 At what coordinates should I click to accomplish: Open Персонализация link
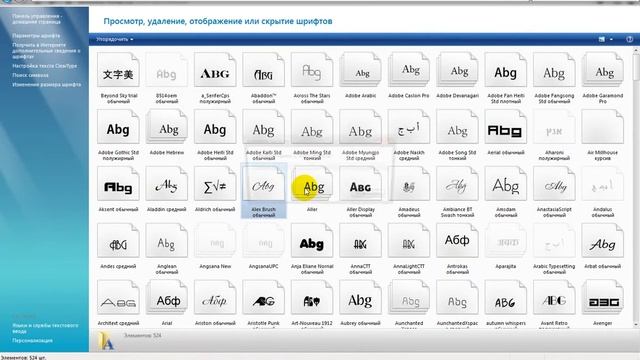32,340
